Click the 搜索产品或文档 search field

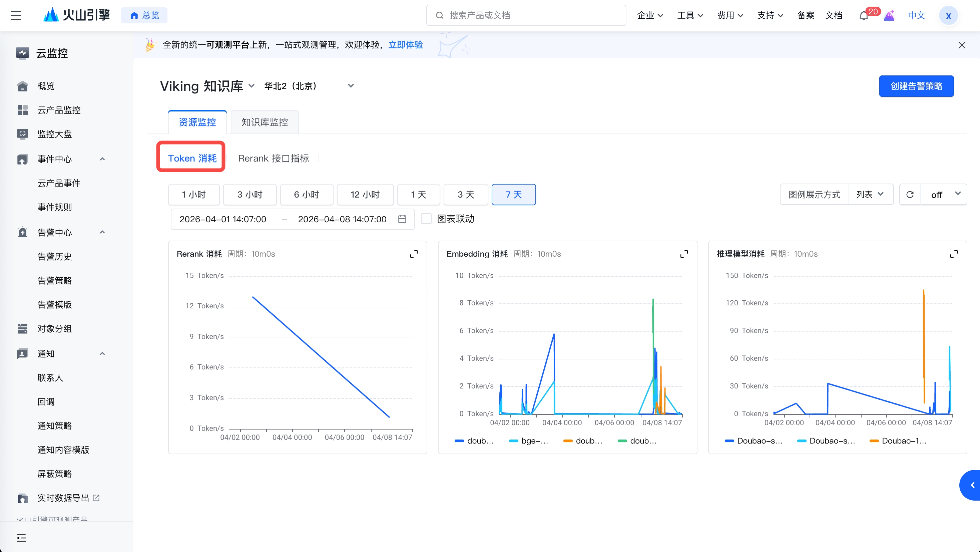click(526, 16)
